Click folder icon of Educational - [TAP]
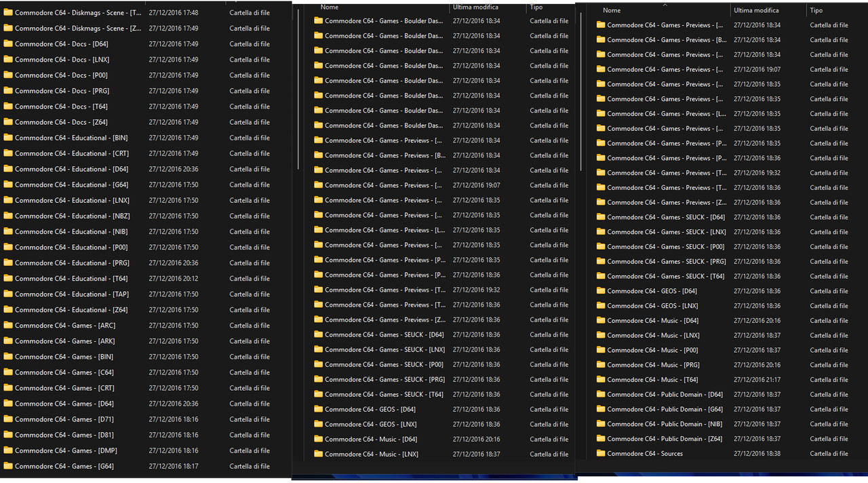 (x=8, y=294)
